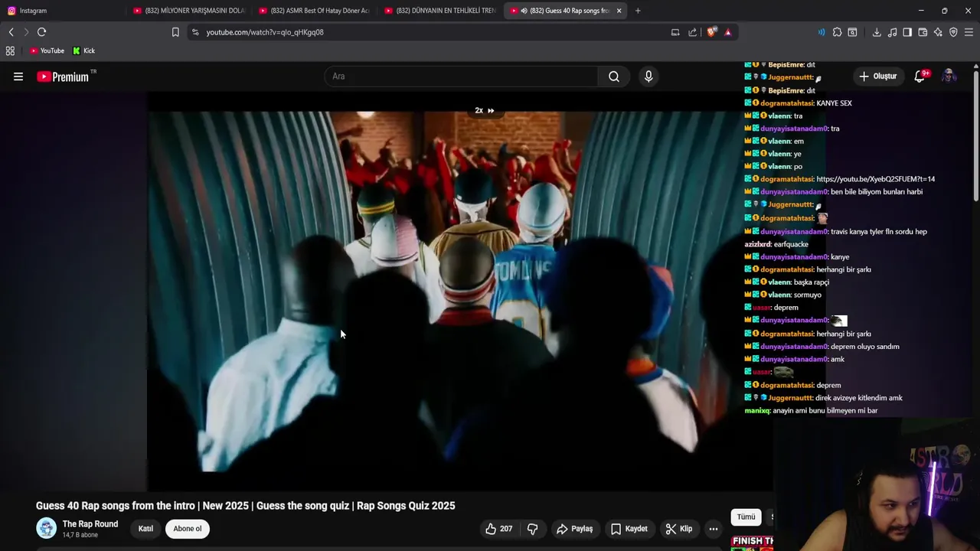
Task: Open the apps grid in bookmarks bar
Action: click(x=10, y=51)
